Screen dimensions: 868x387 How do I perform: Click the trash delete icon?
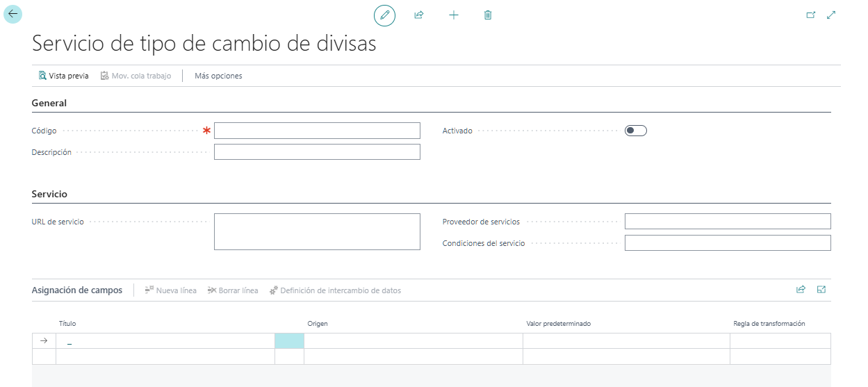tap(488, 15)
